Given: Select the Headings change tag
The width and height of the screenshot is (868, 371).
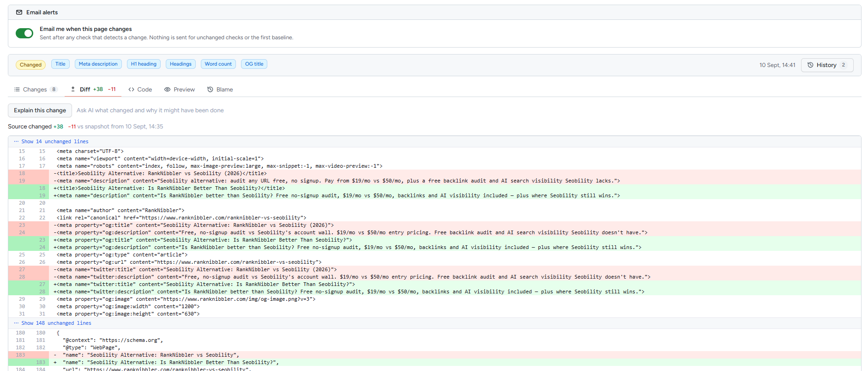Looking at the screenshot, I should (x=181, y=64).
